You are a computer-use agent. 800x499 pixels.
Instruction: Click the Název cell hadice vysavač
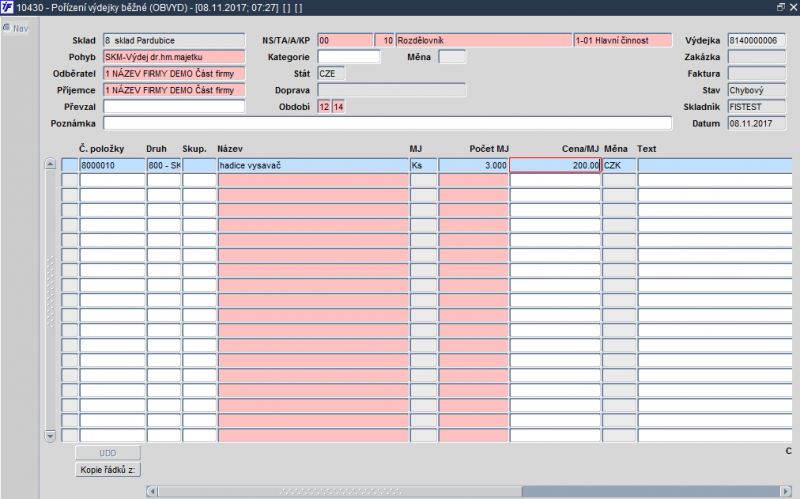pos(313,165)
